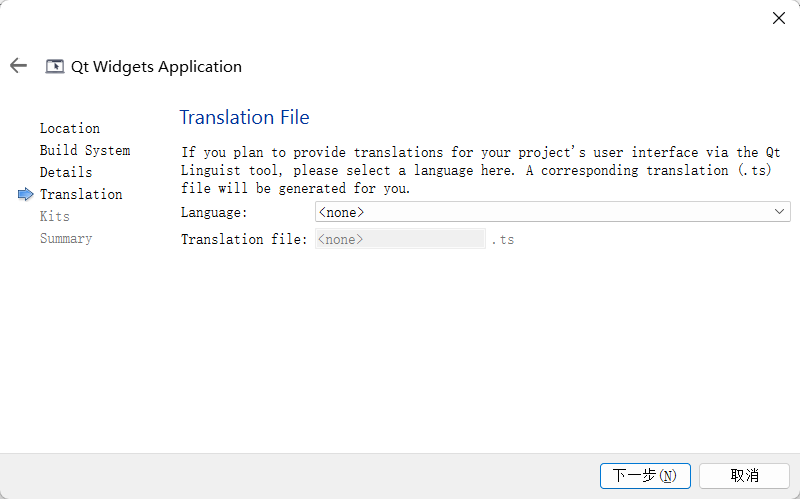Select the Summary step in sidebar
This screenshot has height=499, width=800.
(66, 238)
